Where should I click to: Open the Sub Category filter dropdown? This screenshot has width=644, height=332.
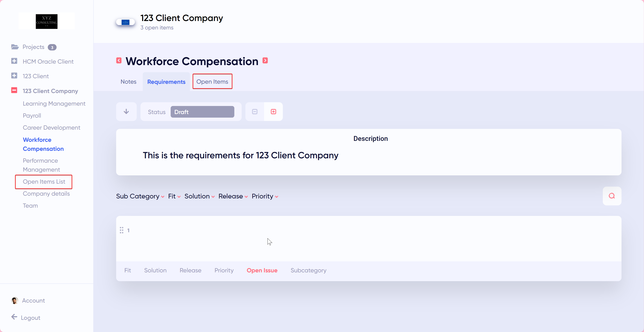coord(140,196)
